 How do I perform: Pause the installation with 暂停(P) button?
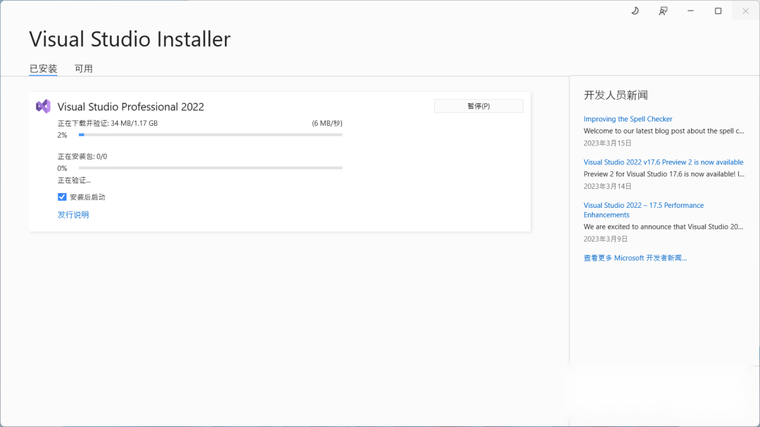click(x=478, y=106)
